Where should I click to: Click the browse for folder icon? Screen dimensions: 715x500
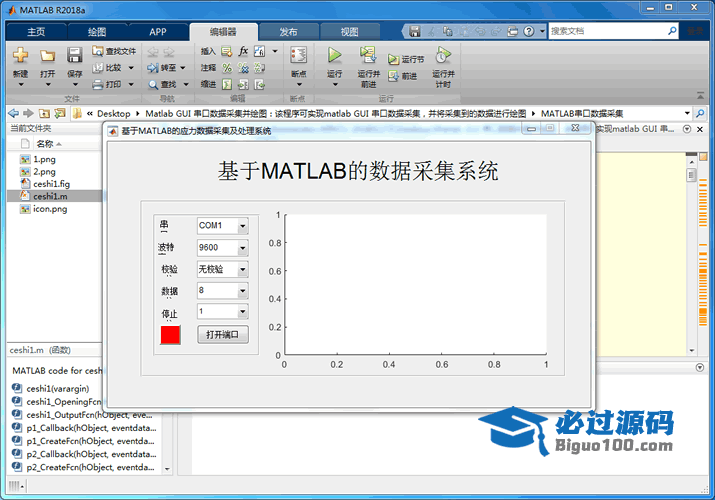point(60,113)
